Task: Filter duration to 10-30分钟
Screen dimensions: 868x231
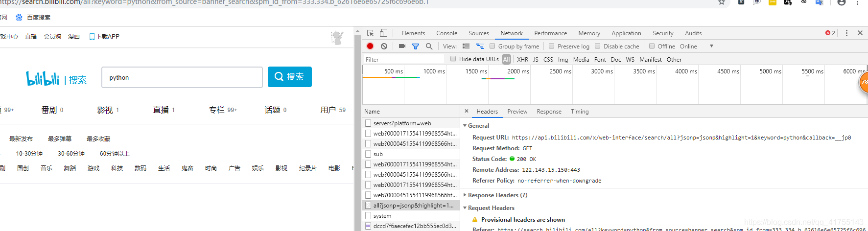Action: click(x=29, y=154)
